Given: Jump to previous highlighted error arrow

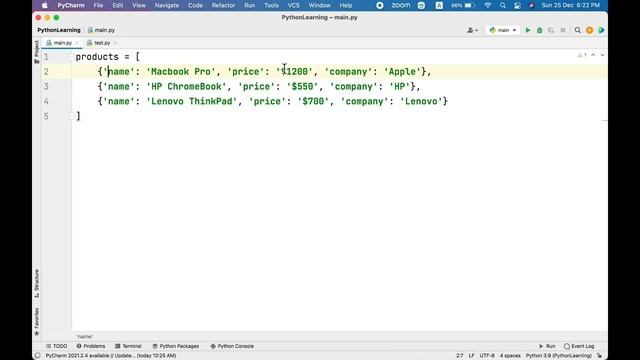Looking at the screenshot, I should click(593, 55).
